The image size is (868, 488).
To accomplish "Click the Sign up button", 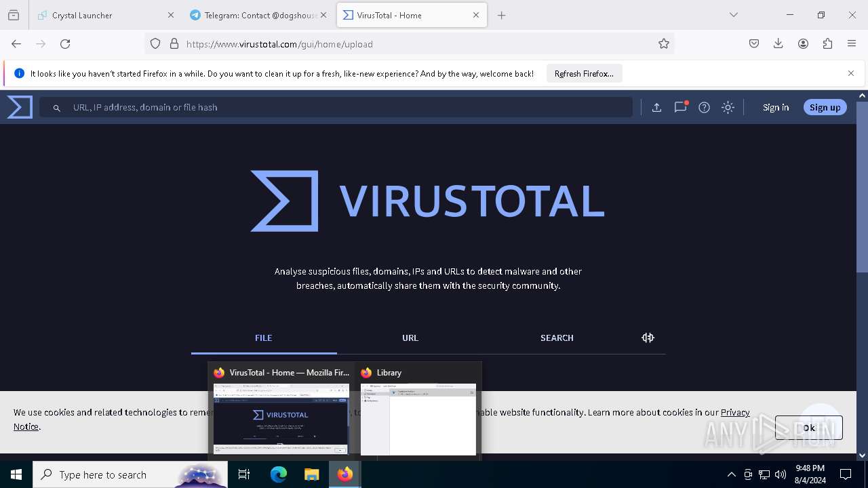I will coord(825,107).
